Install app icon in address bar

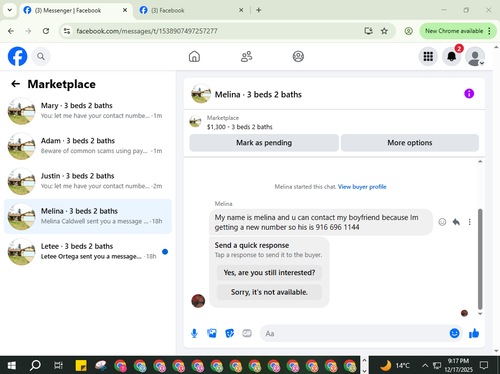point(368,31)
